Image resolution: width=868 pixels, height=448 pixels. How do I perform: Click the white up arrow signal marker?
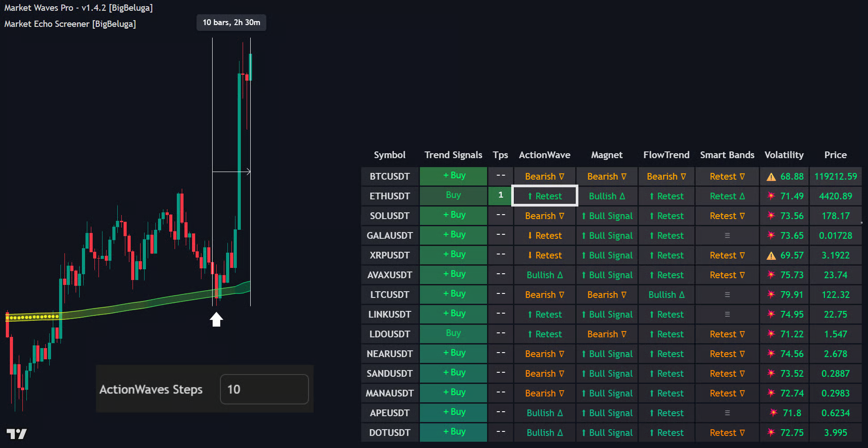point(216,319)
